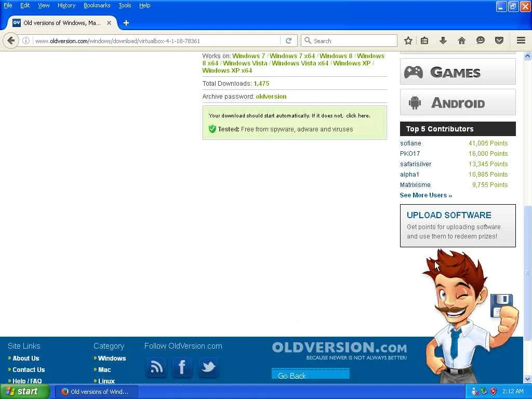Click the Windows 7 link

[x=248, y=56]
